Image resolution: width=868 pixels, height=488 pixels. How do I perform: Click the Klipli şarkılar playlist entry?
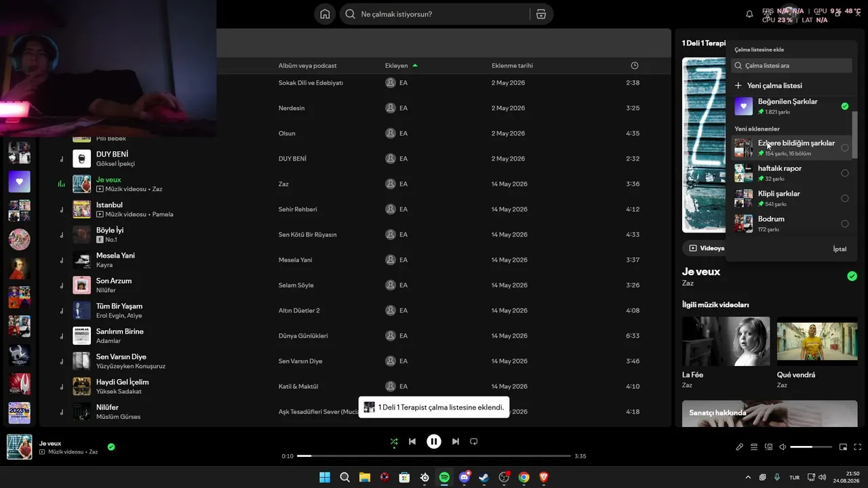pyautogui.click(x=791, y=199)
